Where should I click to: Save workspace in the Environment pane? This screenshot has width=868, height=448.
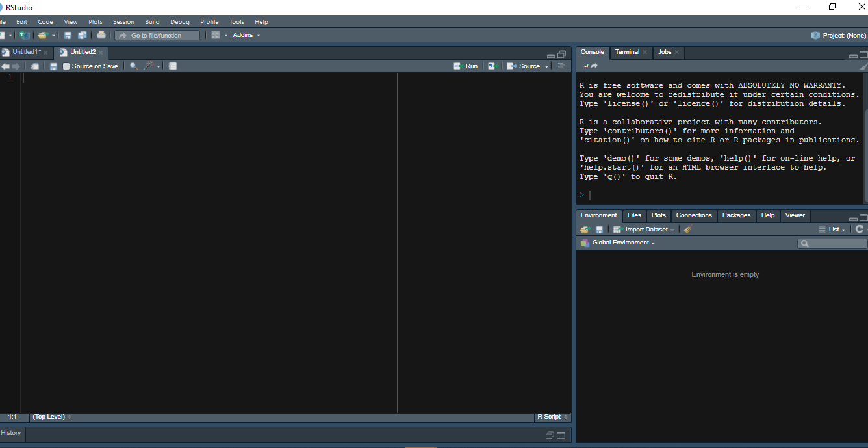(x=599, y=230)
